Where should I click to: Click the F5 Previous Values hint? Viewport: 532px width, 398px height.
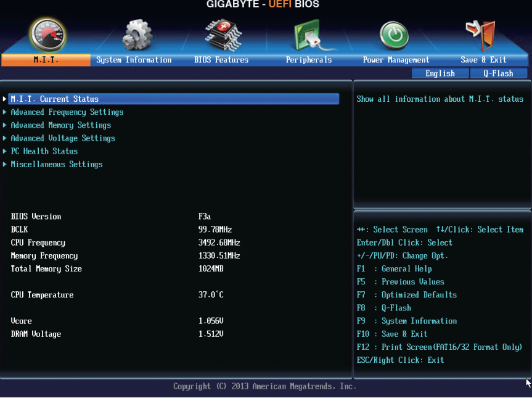click(x=400, y=282)
